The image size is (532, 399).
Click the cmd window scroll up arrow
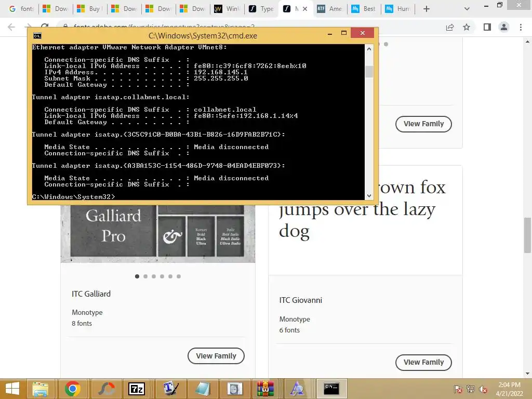(x=369, y=49)
